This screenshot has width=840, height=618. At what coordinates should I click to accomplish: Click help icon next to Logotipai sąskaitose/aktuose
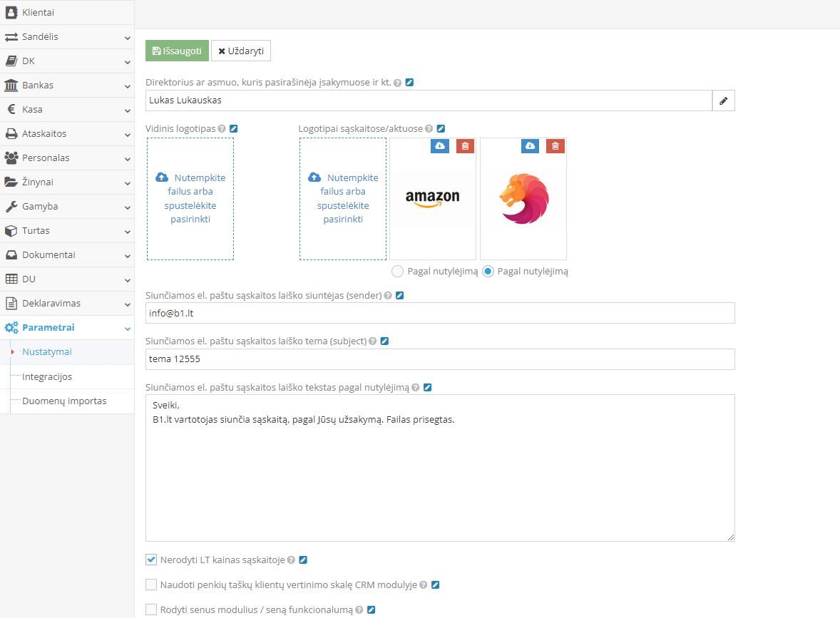coord(429,129)
